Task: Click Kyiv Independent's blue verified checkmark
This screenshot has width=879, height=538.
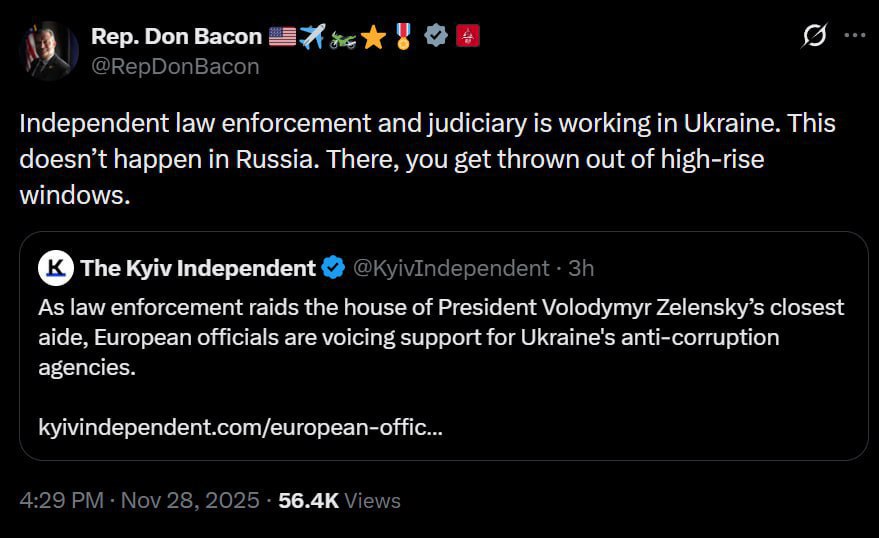Action: click(333, 268)
